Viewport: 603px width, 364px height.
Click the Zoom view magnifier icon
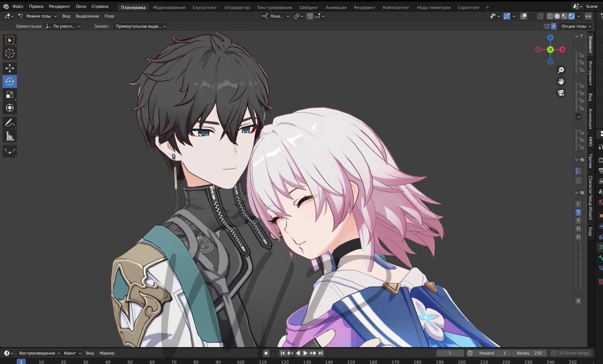[x=561, y=70]
